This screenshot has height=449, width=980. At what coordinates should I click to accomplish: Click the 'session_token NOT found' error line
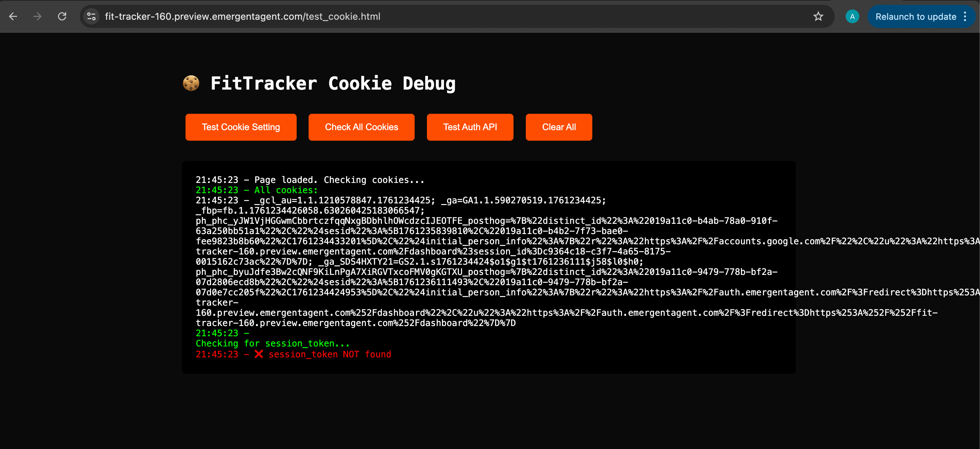[329, 354]
